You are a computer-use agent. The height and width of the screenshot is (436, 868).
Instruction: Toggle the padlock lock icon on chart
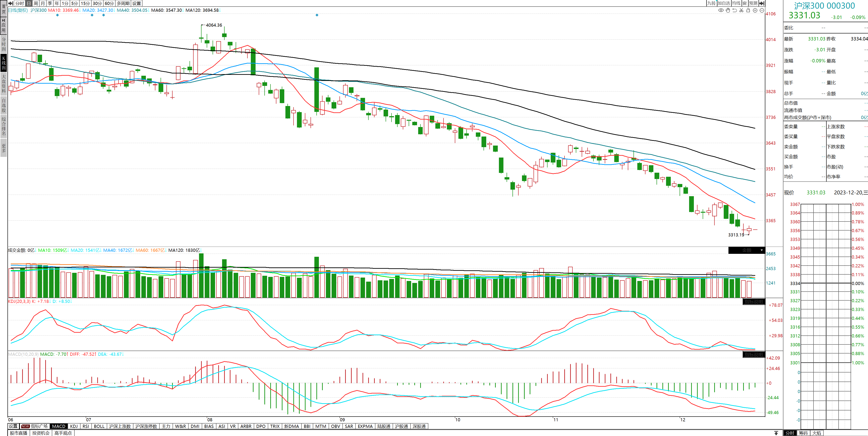coord(748,10)
